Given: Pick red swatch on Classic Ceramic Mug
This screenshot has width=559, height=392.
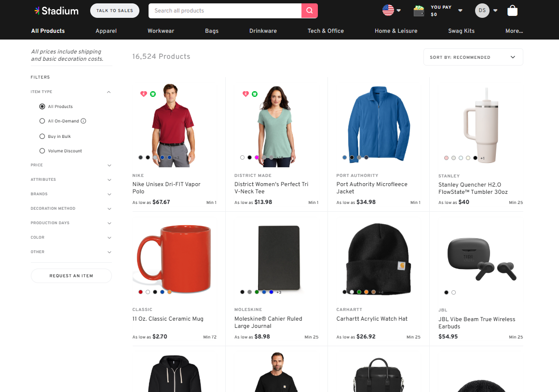Looking at the screenshot, I should [x=140, y=292].
